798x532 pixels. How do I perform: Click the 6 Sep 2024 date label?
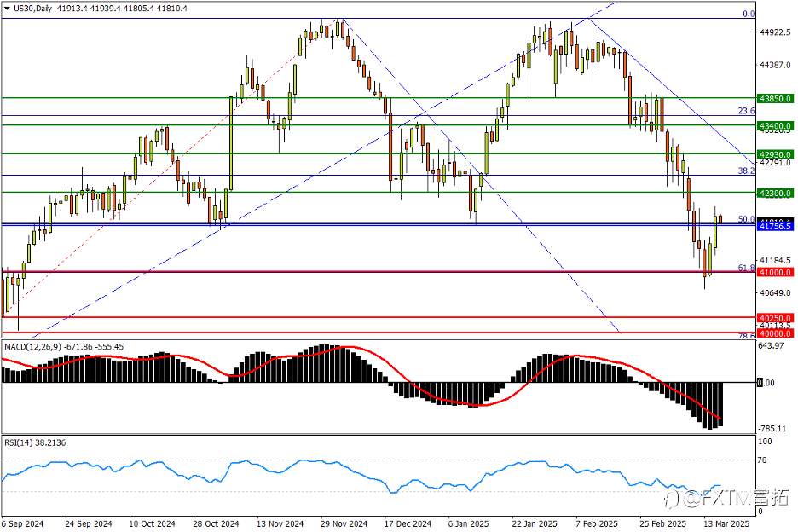point(22,523)
